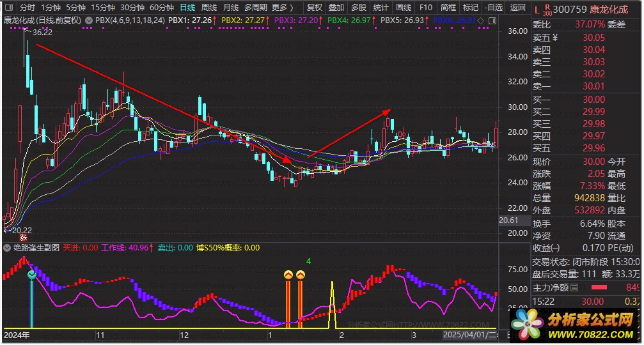Screen dimensions: 644x345
Task: Click the PBX(4,6,9,13,18,24) indicator parameters label
Action: coord(130,20)
